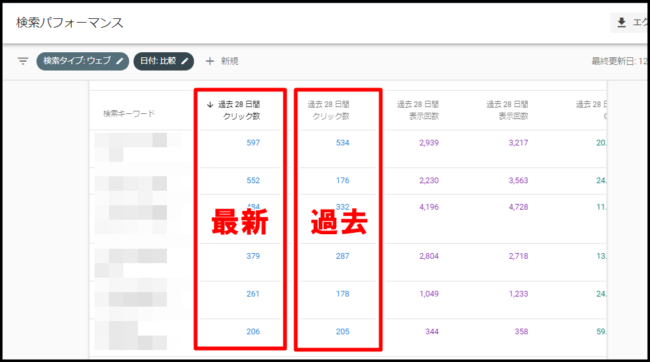This screenshot has height=362, width=650.
Task: Click the 検索パフォーマンス page title
Action: tap(70, 22)
